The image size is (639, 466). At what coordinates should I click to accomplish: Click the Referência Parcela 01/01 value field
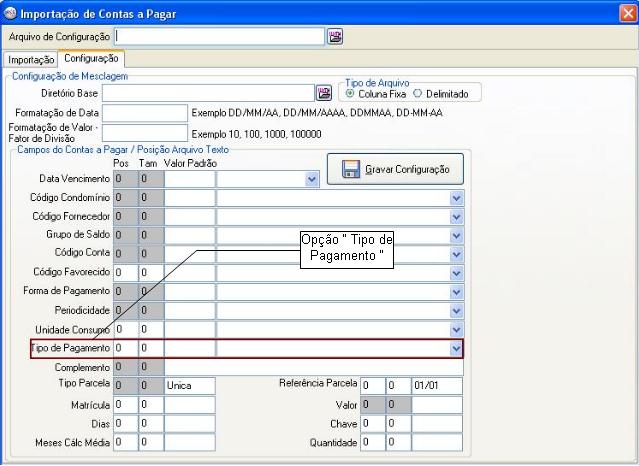click(x=436, y=385)
